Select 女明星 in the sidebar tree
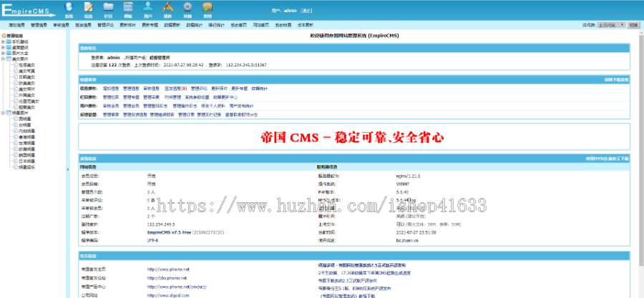Image resolution: width=644 pixels, height=298 pixels. coord(25,124)
